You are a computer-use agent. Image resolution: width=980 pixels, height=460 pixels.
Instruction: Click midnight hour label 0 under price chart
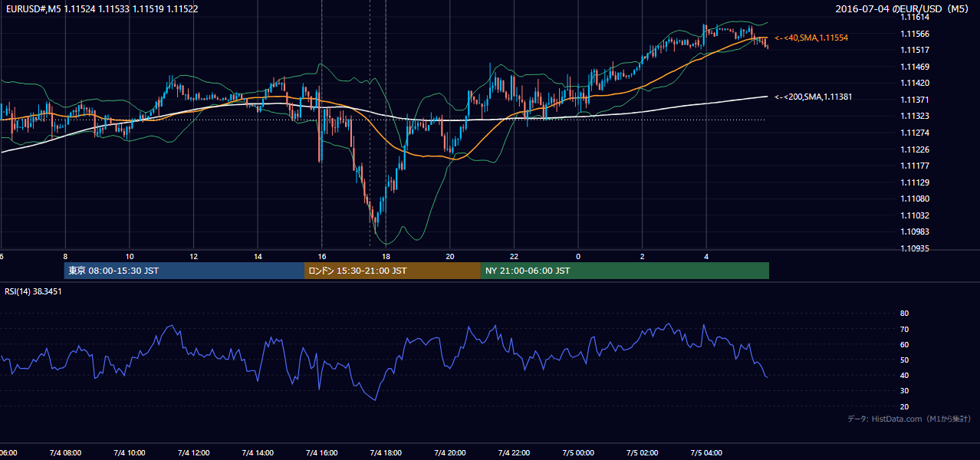pyautogui.click(x=578, y=257)
